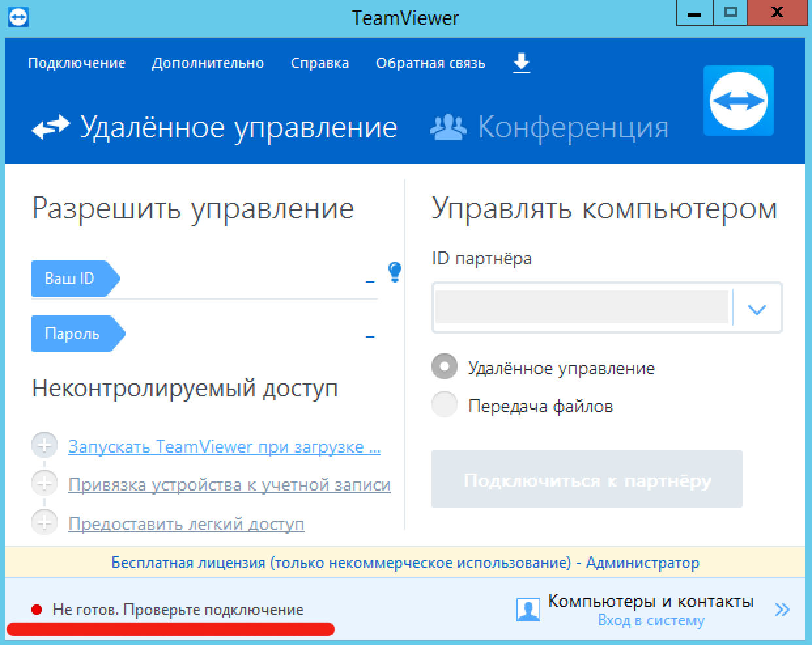Switch to Удалённое управление tab

coord(214,127)
